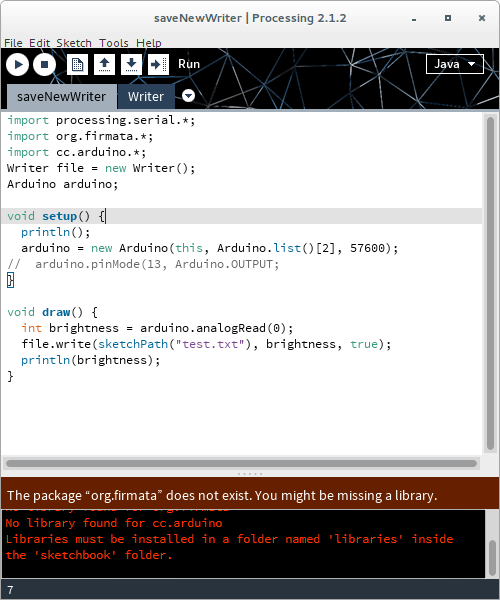Maximize the Processing window
500x600 pixels.
point(448,18)
